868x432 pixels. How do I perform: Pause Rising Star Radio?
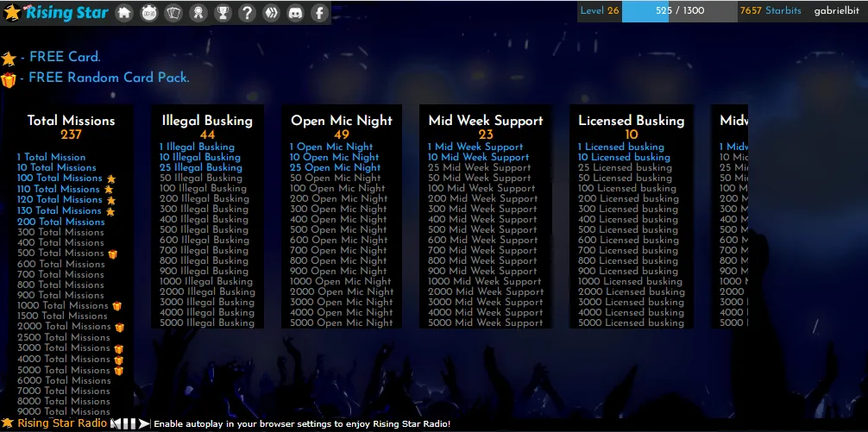tap(130, 423)
